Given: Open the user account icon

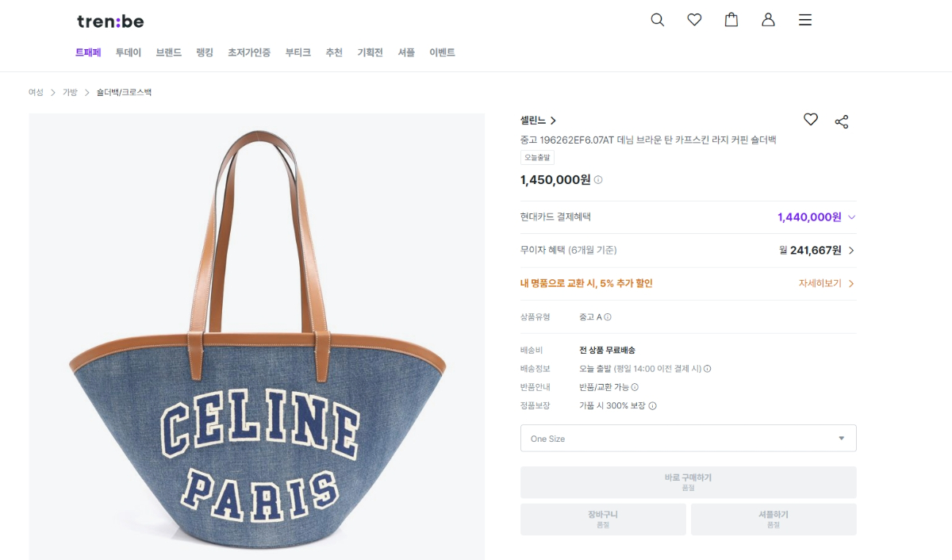Looking at the screenshot, I should 768,20.
